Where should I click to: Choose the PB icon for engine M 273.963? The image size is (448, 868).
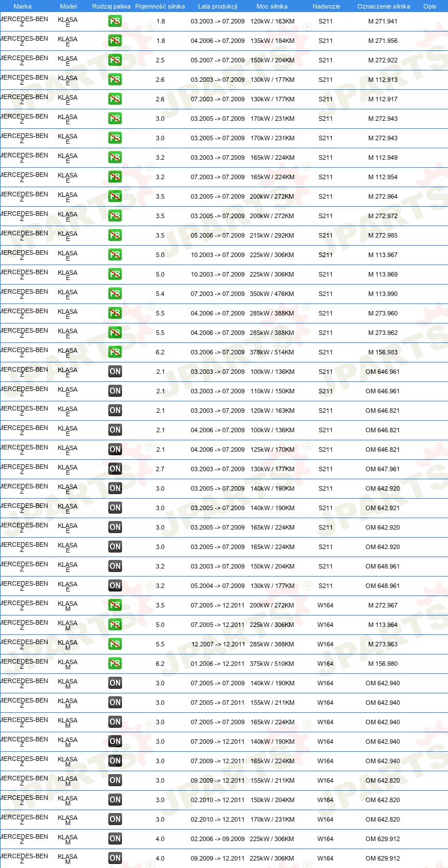pyautogui.click(x=115, y=644)
